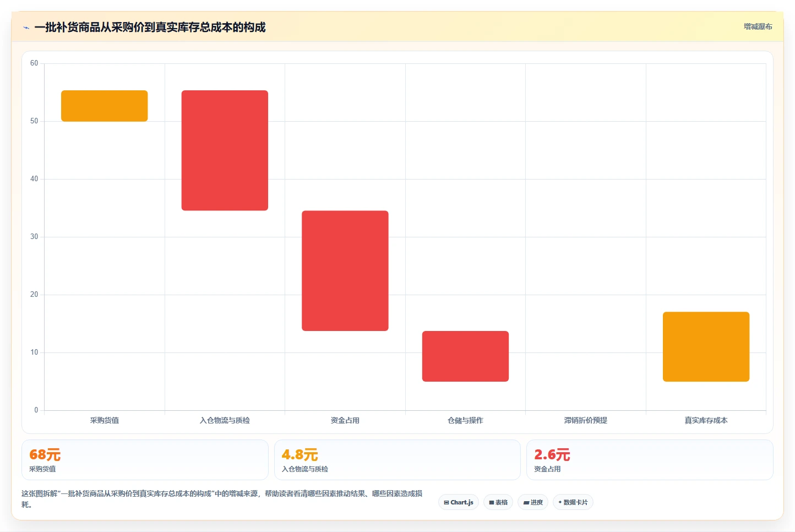Screen dimensions: 795x532
Task: Click the description paragraph below the cards
Action: click(222, 499)
